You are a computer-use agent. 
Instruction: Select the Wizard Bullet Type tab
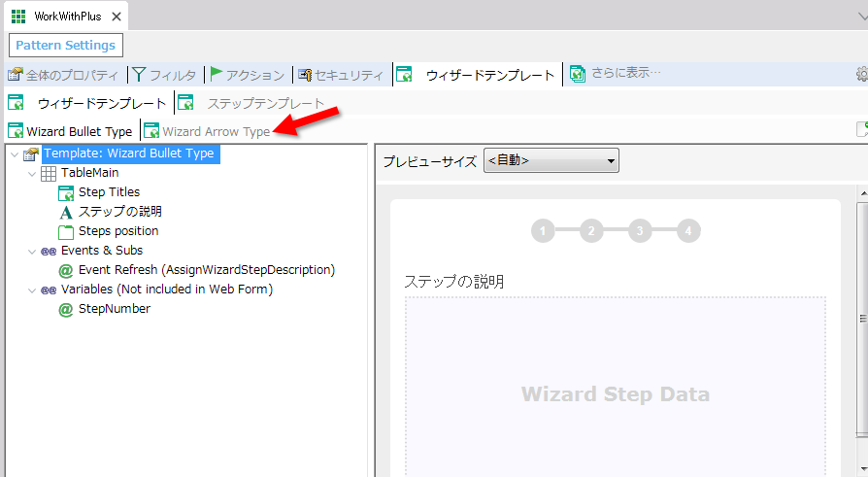(70, 131)
